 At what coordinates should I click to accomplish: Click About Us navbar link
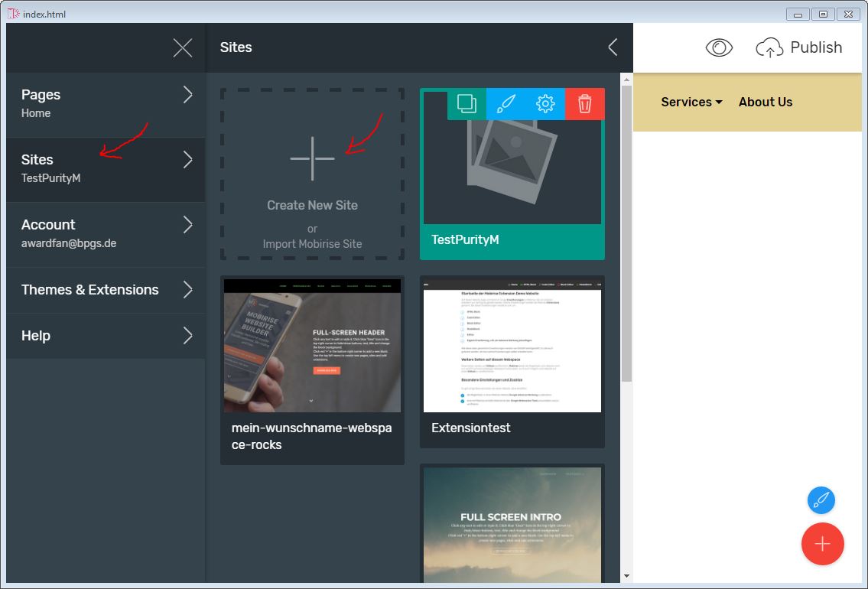point(766,102)
